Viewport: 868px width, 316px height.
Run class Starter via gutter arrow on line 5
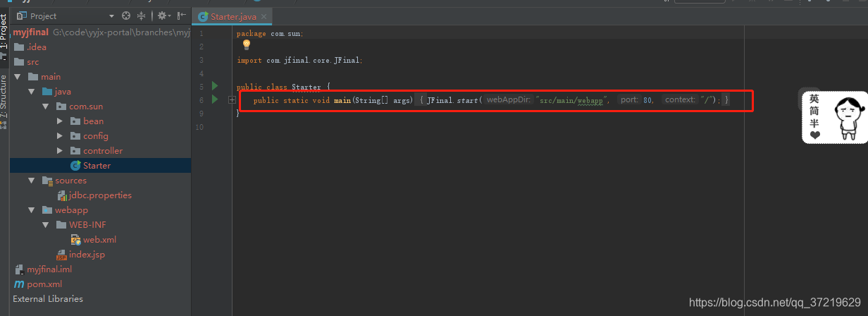pos(216,86)
